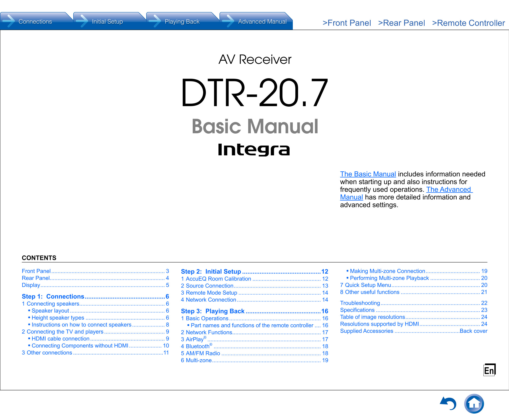Image resolution: width=509 pixels, height=420 pixels.
Task: Open the >Remote Controller link
Action: [x=468, y=23]
